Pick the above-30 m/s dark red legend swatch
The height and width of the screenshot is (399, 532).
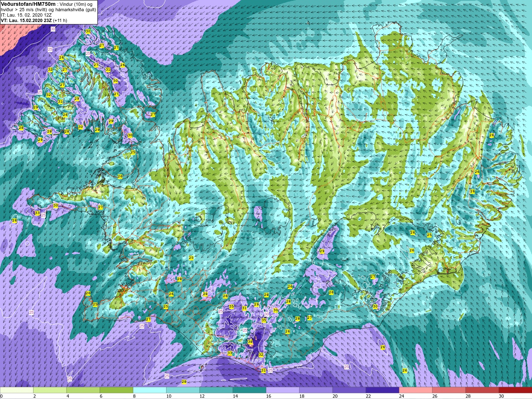pyautogui.click(x=515, y=390)
